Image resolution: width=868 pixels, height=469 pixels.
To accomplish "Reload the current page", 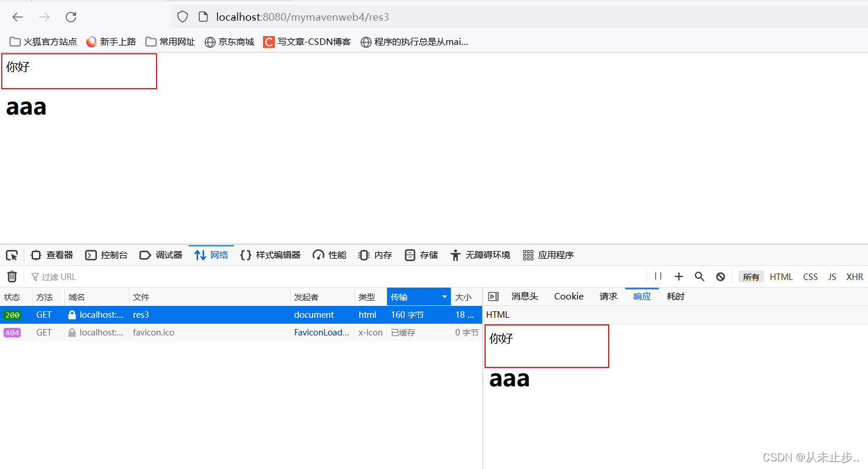I will (71, 17).
